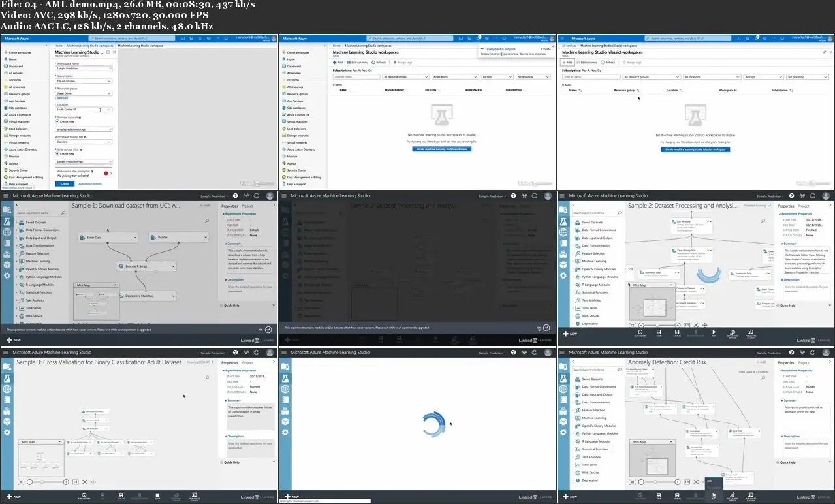Open Datasets icon in Sample 1 frame rail
Screen dimensions: 835x504
tap(7, 254)
